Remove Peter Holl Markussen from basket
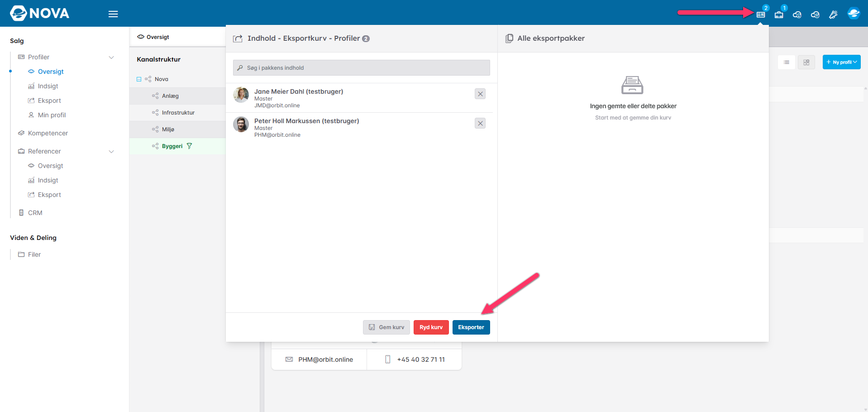Image resolution: width=868 pixels, height=412 pixels. click(x=480, y=123)
